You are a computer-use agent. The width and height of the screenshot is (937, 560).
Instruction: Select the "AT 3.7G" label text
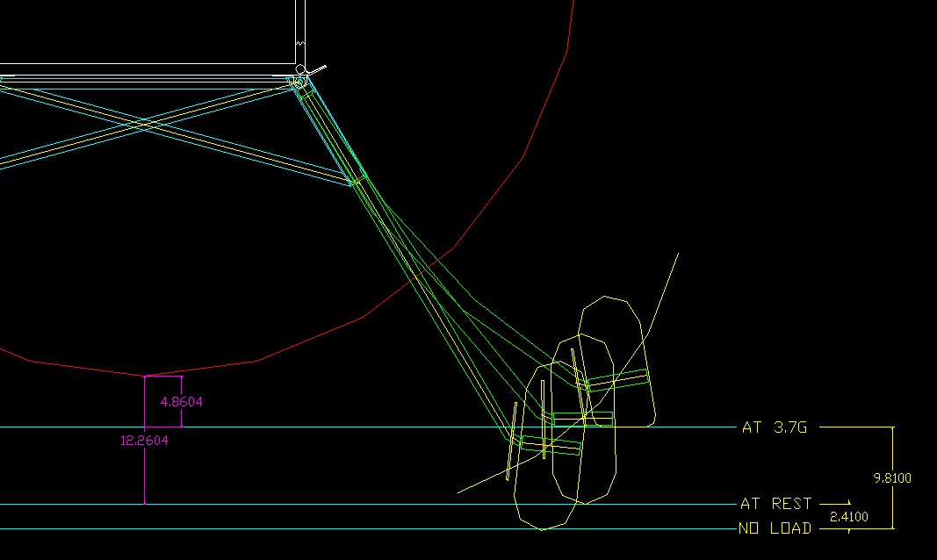point(775,427)
